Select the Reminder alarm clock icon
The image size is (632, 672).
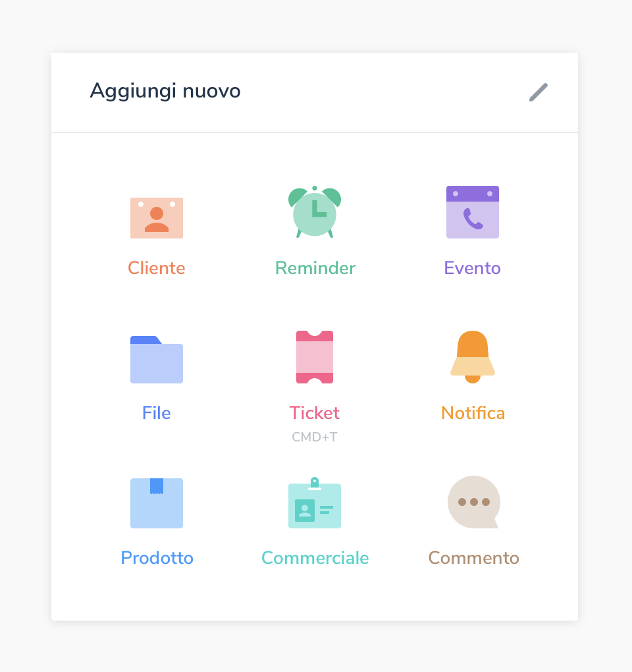pos(315,211)
